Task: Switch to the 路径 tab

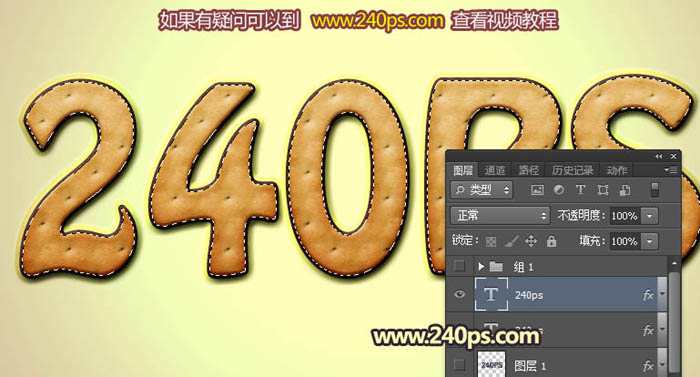Action: [528, 170]
